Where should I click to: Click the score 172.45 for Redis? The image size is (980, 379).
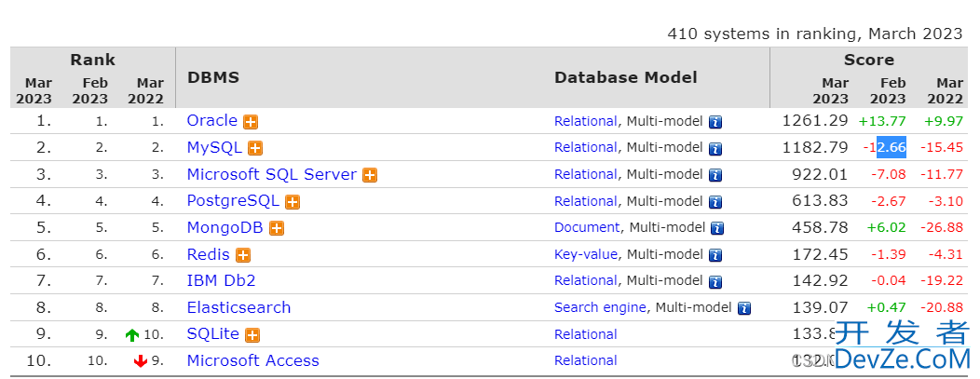[821, 254]
